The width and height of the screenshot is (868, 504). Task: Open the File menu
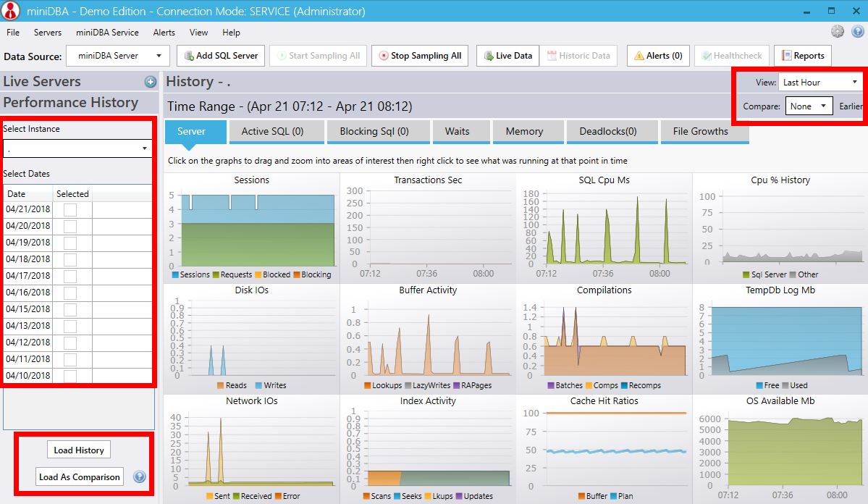coord(13,32)
